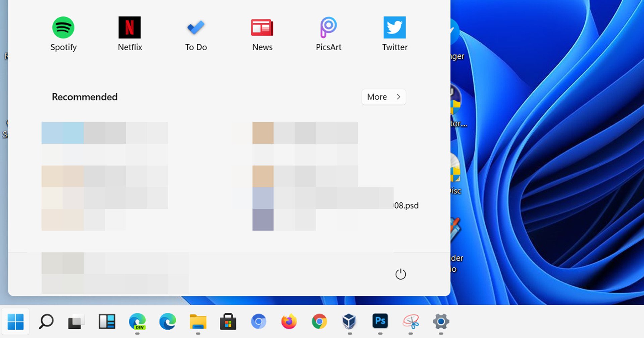This screenshot has width=644, height=338.
Task: Launch Chromium from the taskbar
Action: [x=259, y=322]
